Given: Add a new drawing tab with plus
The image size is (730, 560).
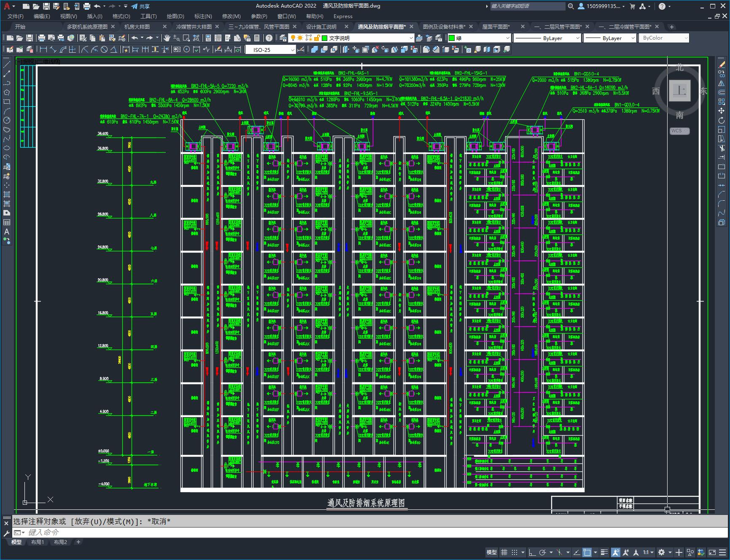Looking at the screenshot, I should tap(672, 27).
